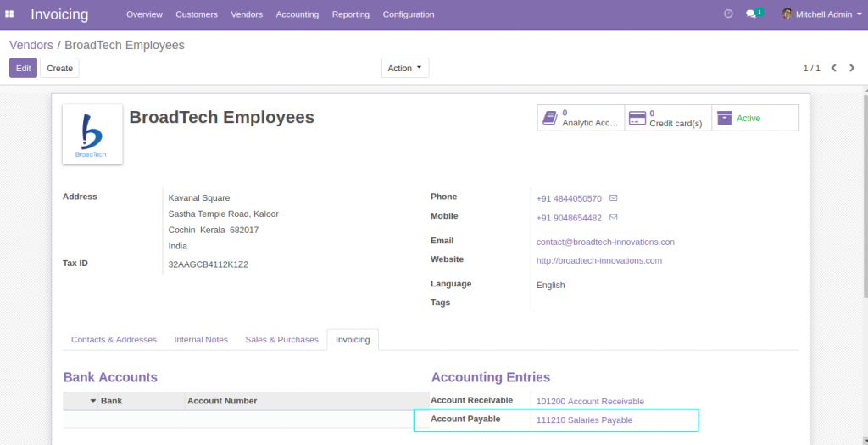The image size is (868, 445).
Task: Open the conversations chat bubble icon
Action: click(751, 14)
